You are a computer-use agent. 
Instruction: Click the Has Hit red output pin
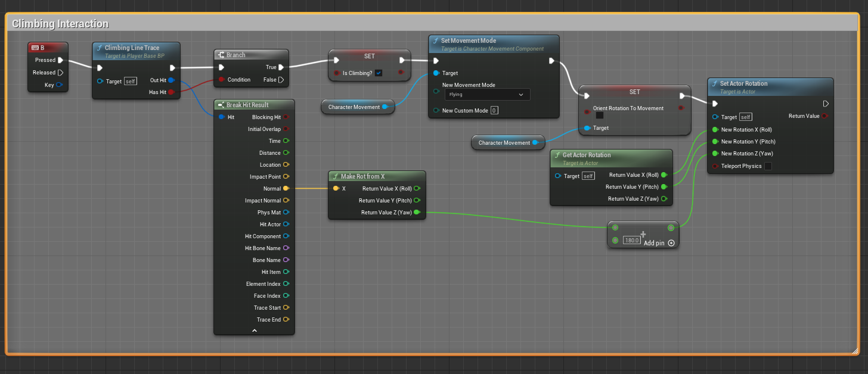pos(171,92)
